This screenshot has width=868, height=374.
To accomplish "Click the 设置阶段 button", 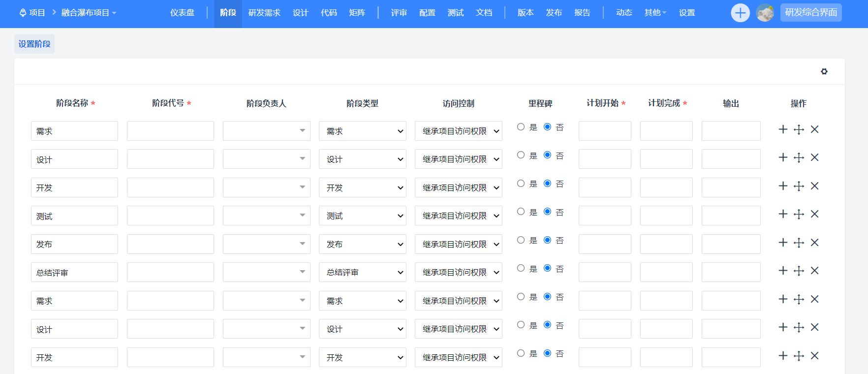I will (x=34, y=44).
